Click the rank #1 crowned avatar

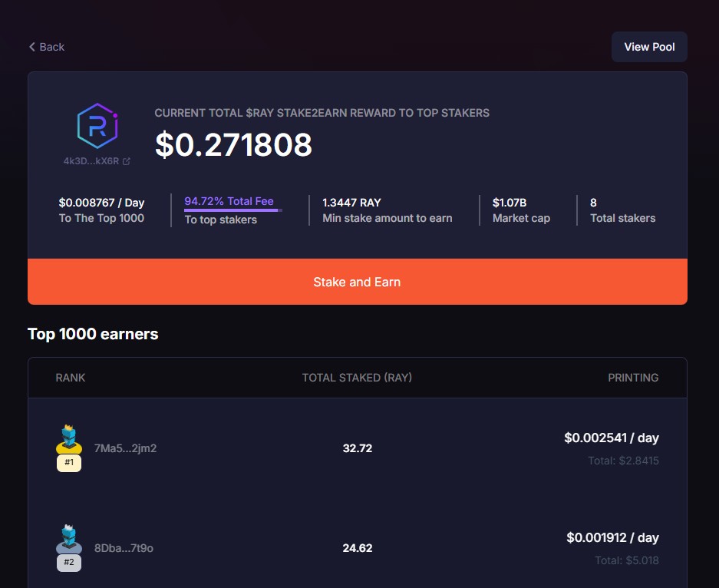(69, 439)
